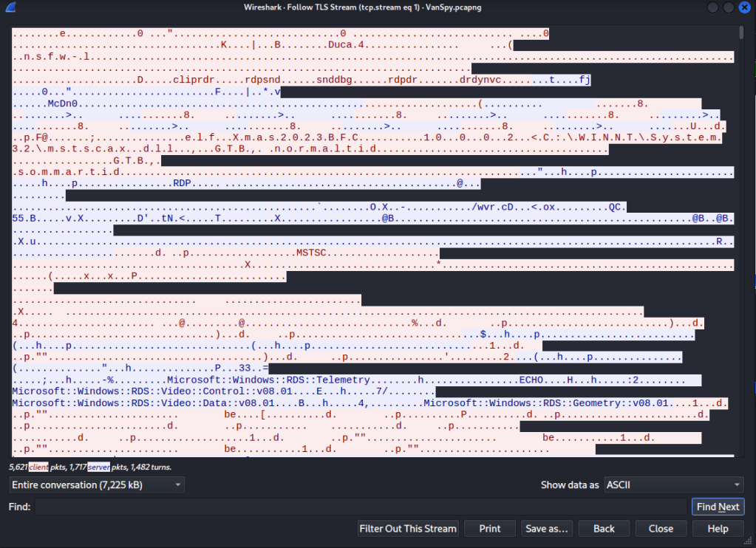Go Back from the stream view
Screen dimensions: 756x548
604,529
